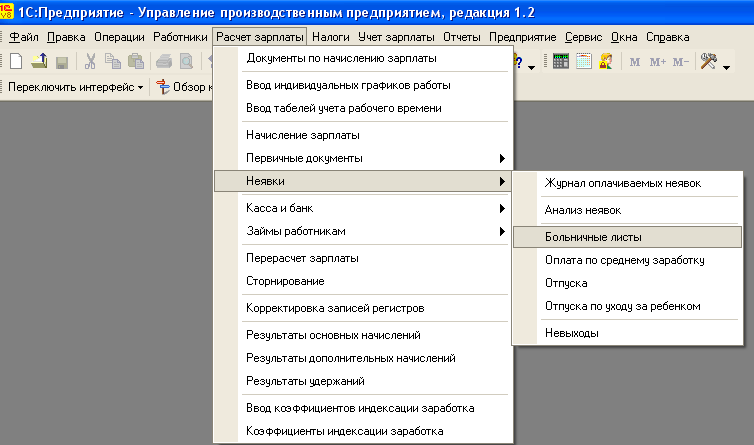
Task: Expand the Неявки submenu
Action: pyautogui.click(x=363, y=181)
